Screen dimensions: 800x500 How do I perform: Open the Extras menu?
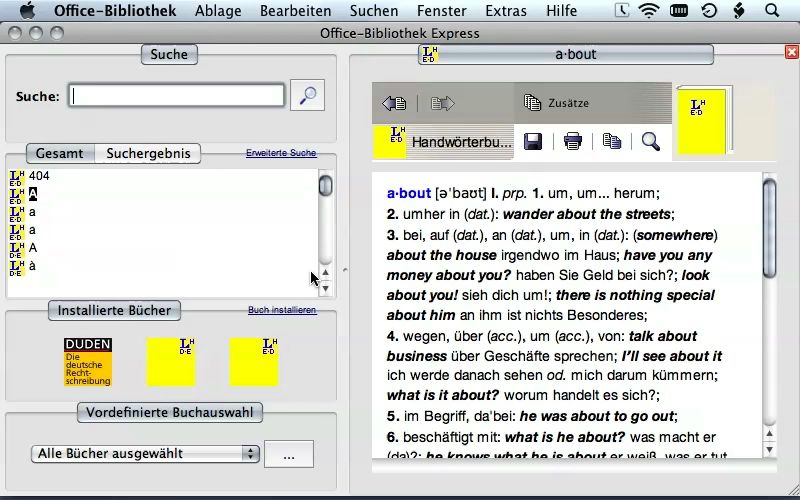pos(506,11)
